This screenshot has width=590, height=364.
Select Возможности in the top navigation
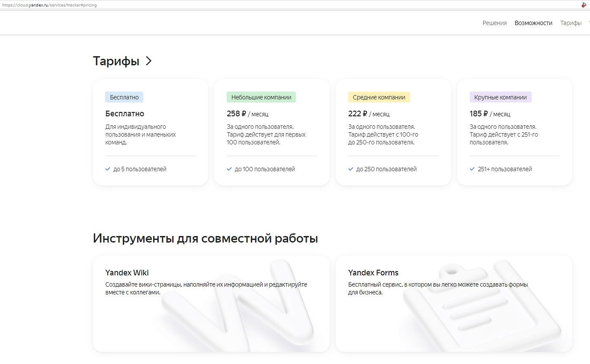[533, 23]
